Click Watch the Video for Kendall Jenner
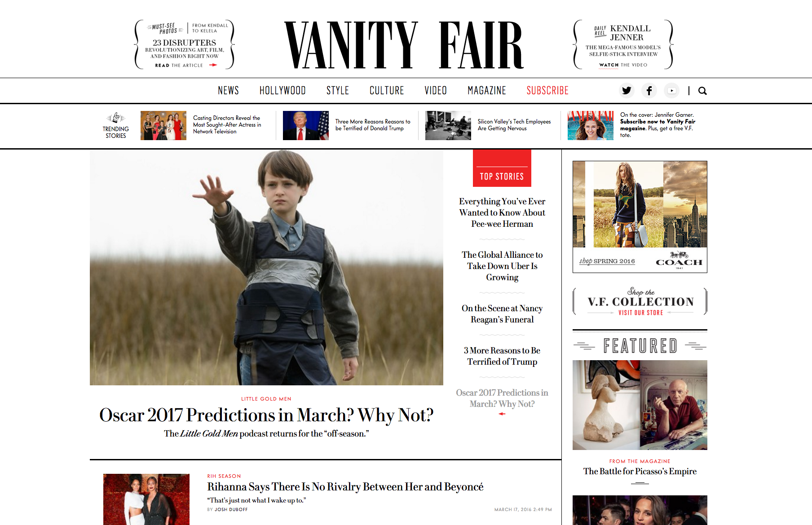Screen dimensions: 812x525 (x=623, y=65)
